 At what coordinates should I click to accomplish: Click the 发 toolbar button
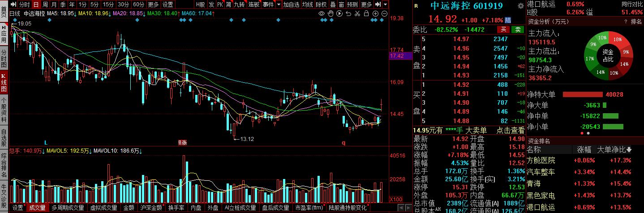[211, 4]
